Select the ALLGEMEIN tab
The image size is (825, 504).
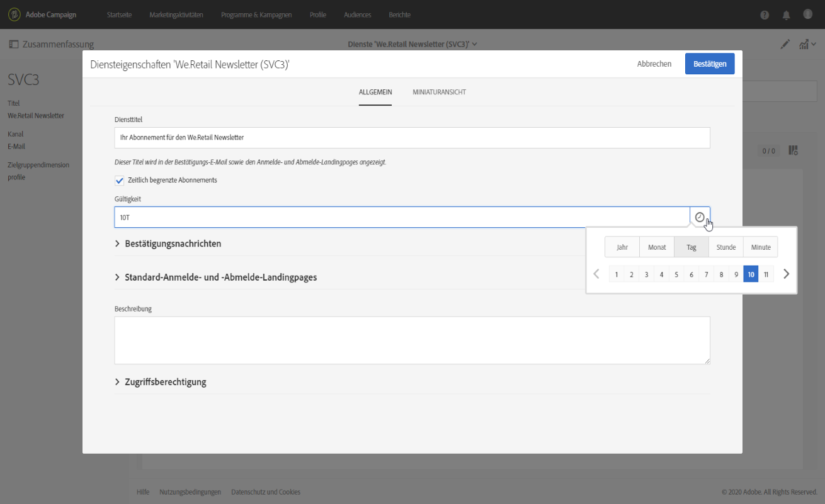pyautogui.click(x=375, y=92)
